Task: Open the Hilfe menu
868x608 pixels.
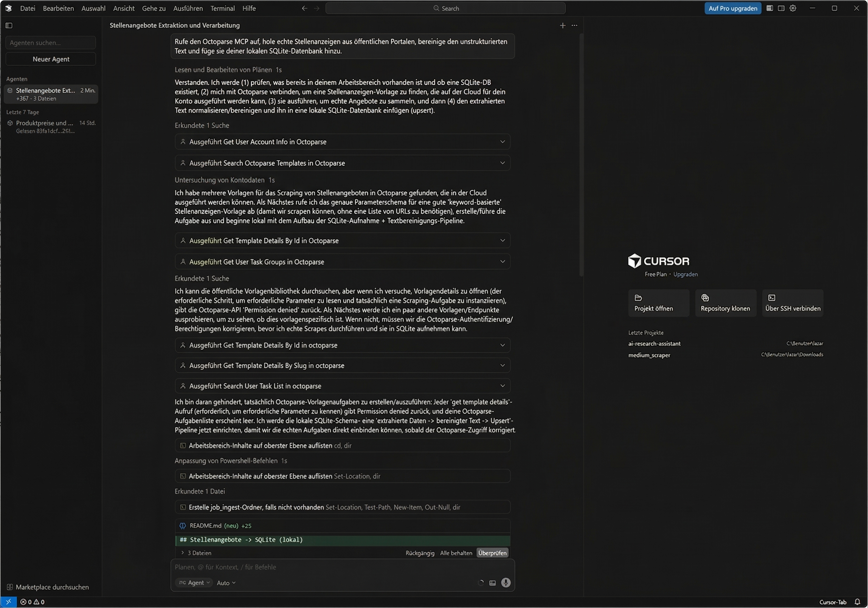Action: tap(249, 8)
